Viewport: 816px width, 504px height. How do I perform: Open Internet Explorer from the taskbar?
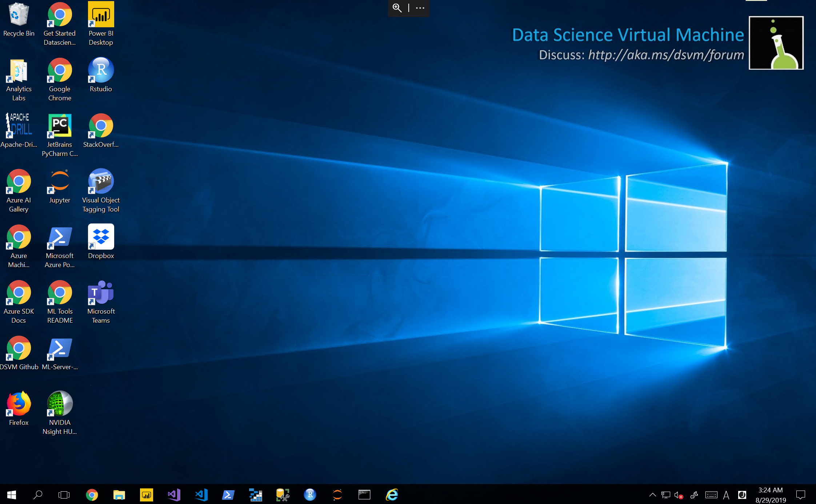tap(392, 495)
